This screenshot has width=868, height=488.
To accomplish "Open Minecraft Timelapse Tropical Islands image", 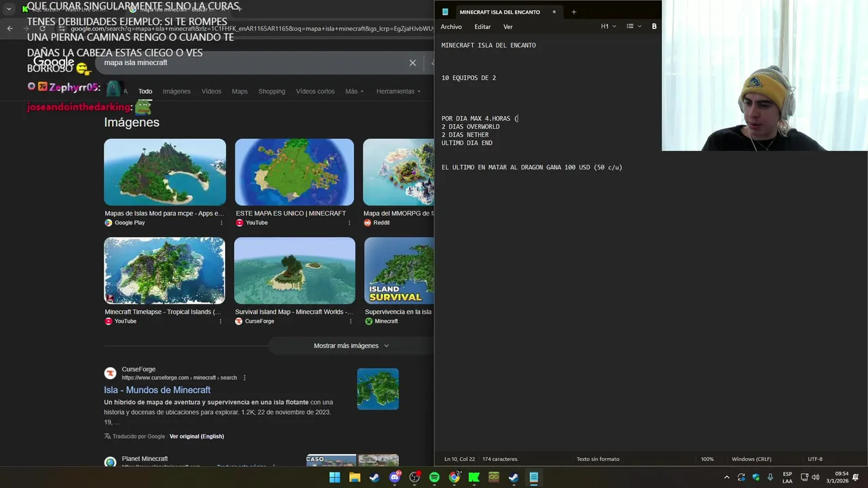I will click(164, 270).
